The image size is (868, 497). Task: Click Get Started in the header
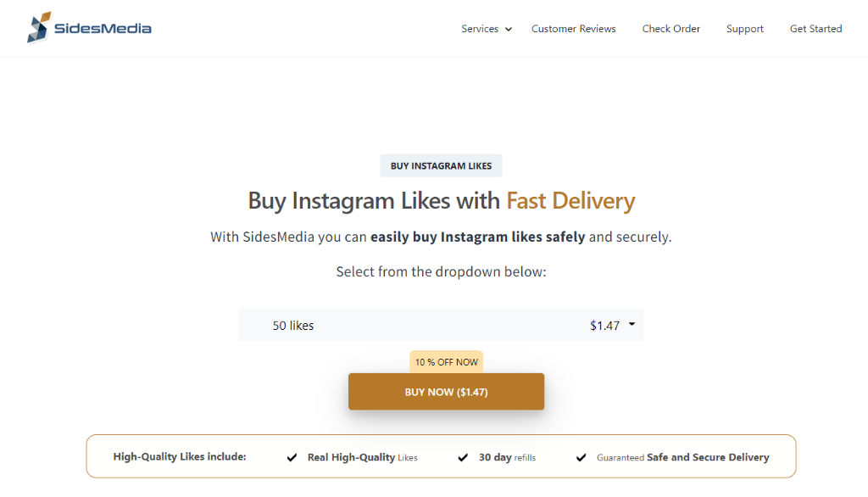[x=816, y=29]
